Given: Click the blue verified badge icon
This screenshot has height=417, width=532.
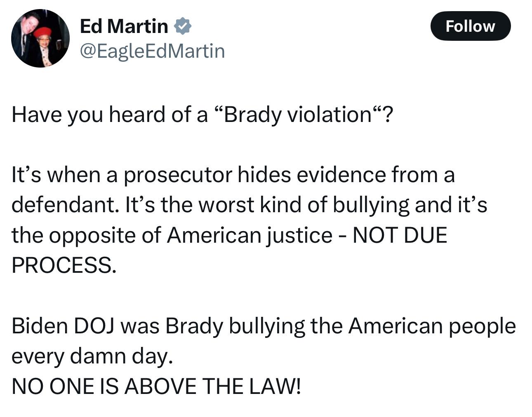Looking at the screenshot, I should (182, 26).
